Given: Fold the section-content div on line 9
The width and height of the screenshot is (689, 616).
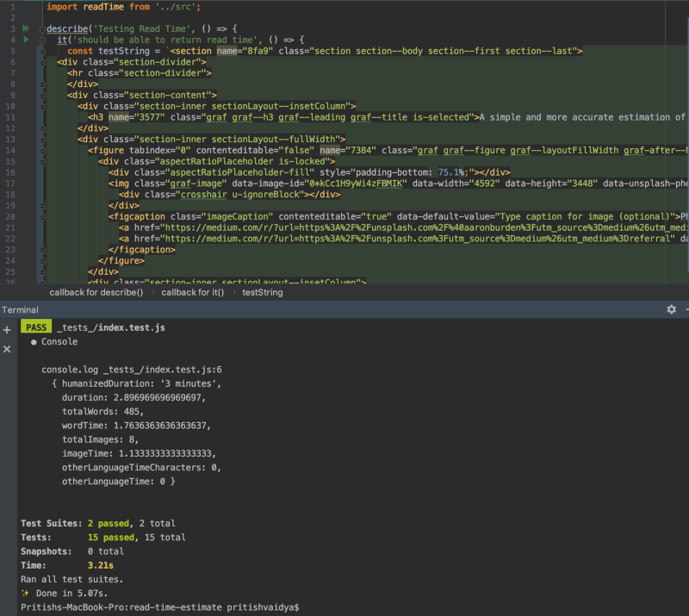Looking at the screenshot, I should click(42, 96).
